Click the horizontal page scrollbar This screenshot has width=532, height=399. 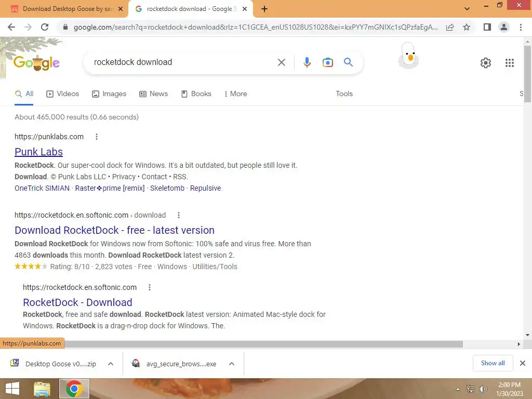tap(263, 344)
